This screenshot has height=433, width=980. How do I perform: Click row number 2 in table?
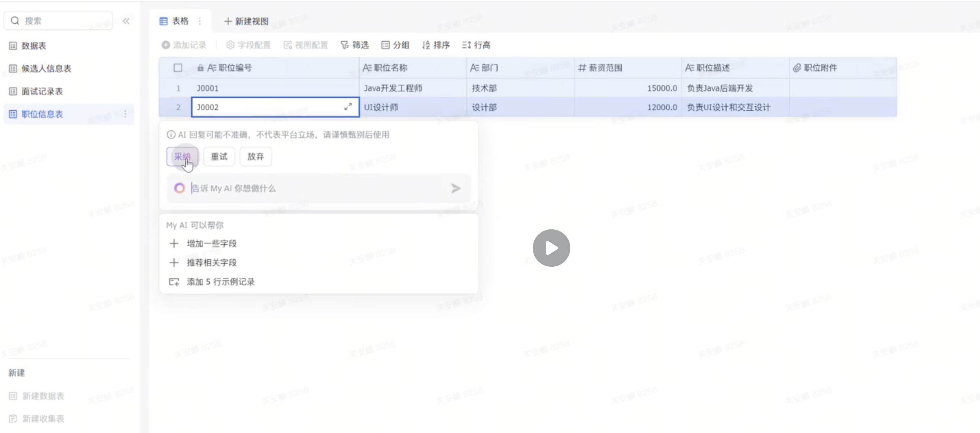178,107
